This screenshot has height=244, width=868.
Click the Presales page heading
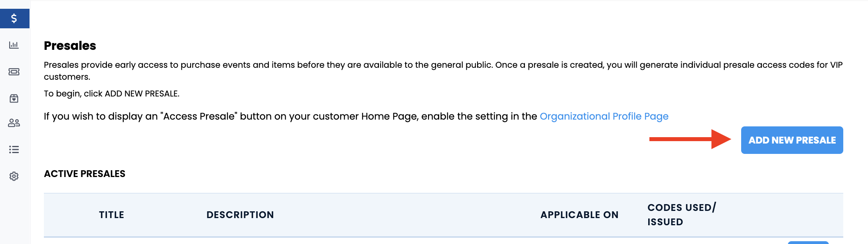pyautogui.click(x=70, y=45)
